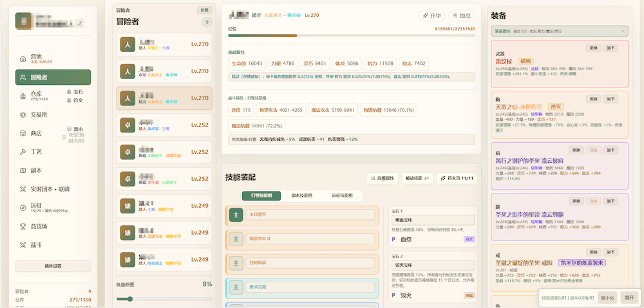Toggle 主 button for 陨星冲击 II skill

[236, 239]
